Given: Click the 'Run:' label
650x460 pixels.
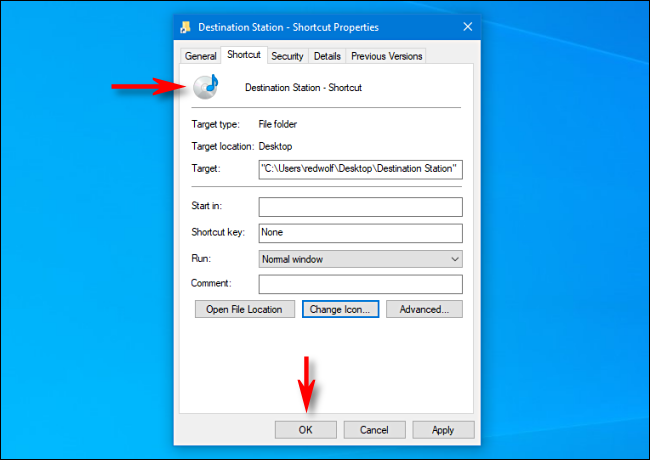Looking at the screenshot, I should 201,259.
